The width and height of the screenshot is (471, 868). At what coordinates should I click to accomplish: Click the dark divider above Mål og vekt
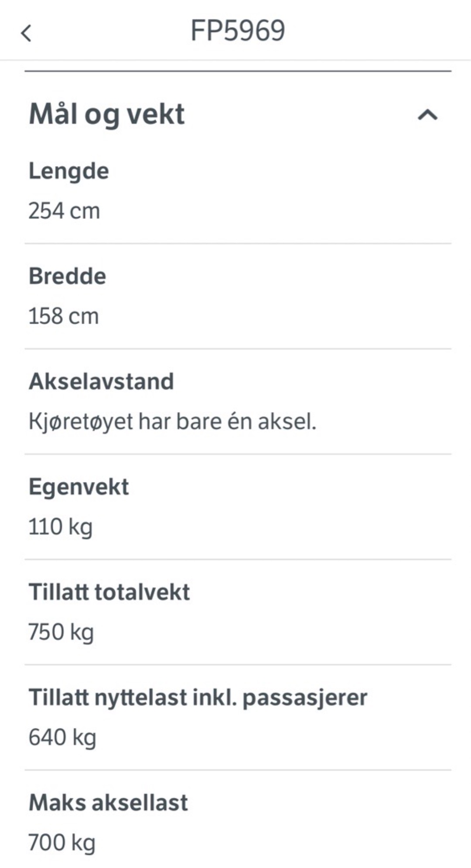[x=238, y=71]
